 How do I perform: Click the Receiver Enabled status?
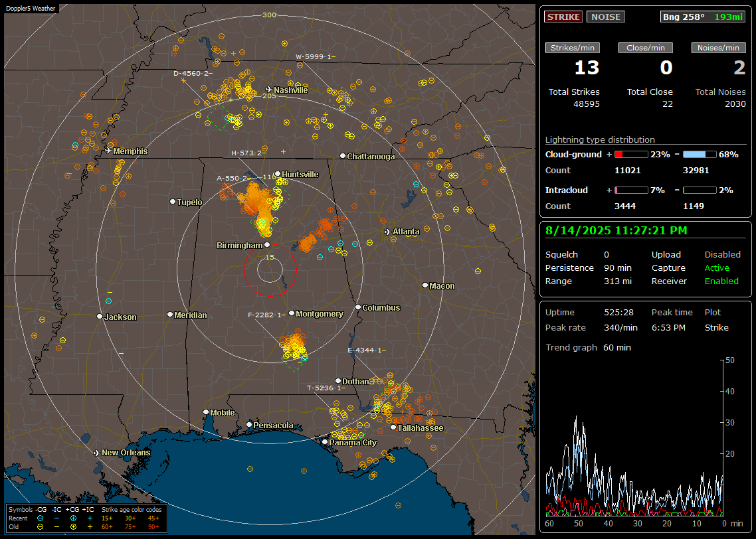(x=721, y=281)
